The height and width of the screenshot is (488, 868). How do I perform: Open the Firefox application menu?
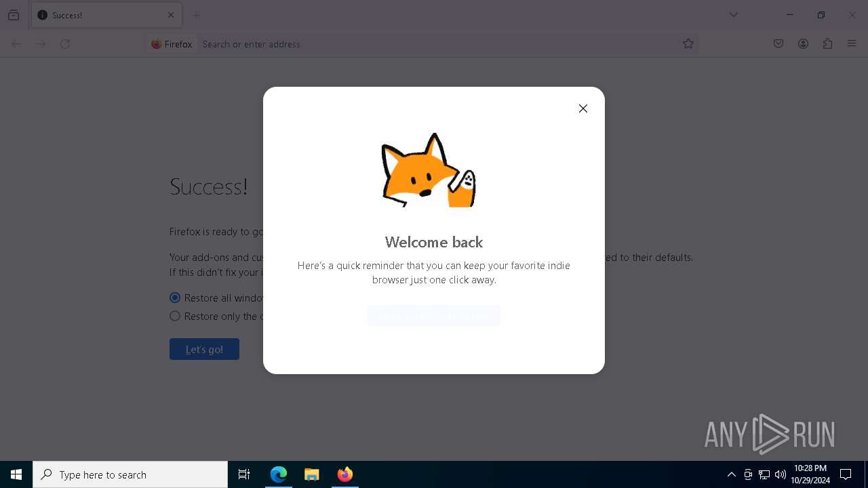pos(852,44)
